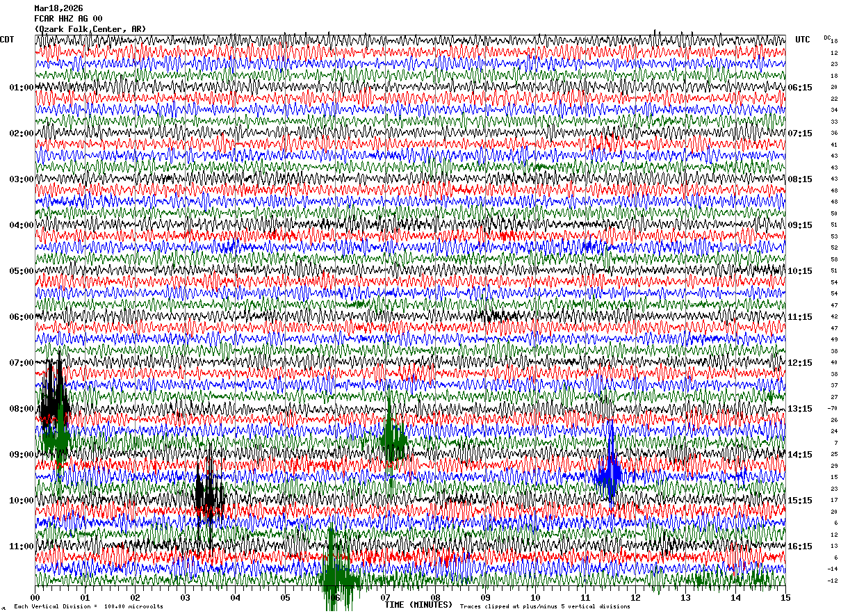Click minute tick 02 on bottom axis
Screen dimensions: 841x616
pos(136,597)
